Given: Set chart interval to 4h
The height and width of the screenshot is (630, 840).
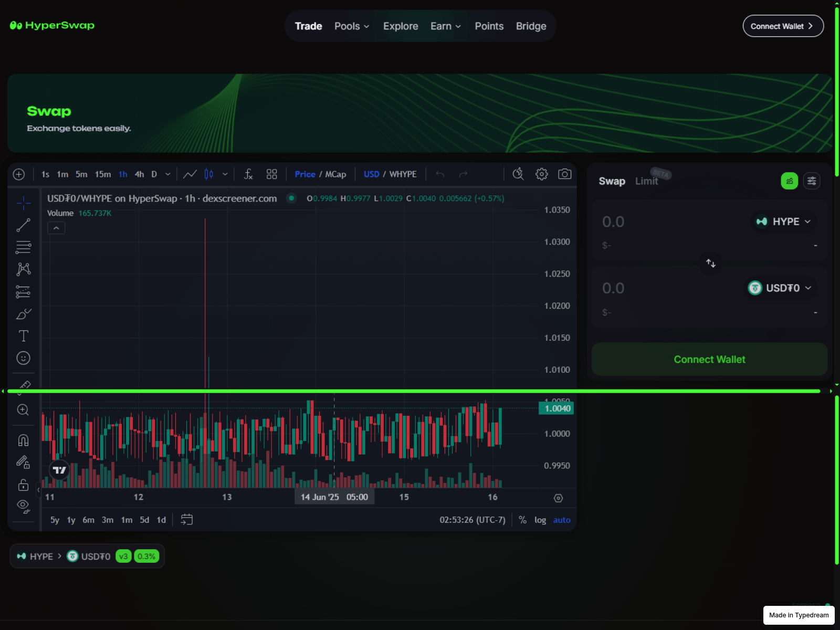Looking at the screenshot, I should [x=139, y=174].
